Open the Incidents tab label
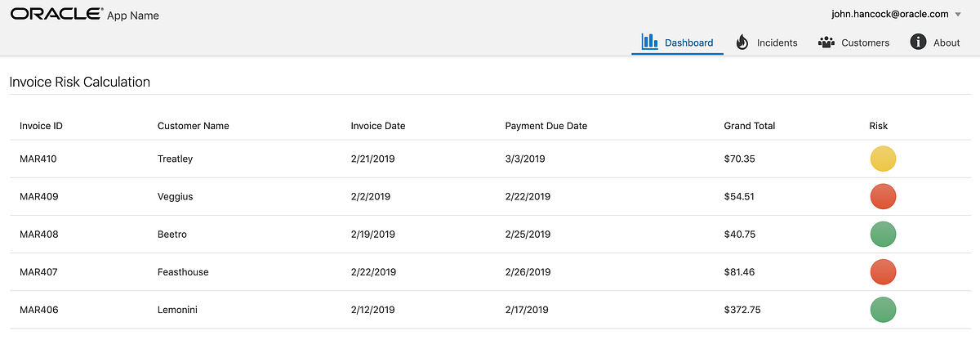The image size is (980, 340). pyautogui.click(x=777, y=42)
